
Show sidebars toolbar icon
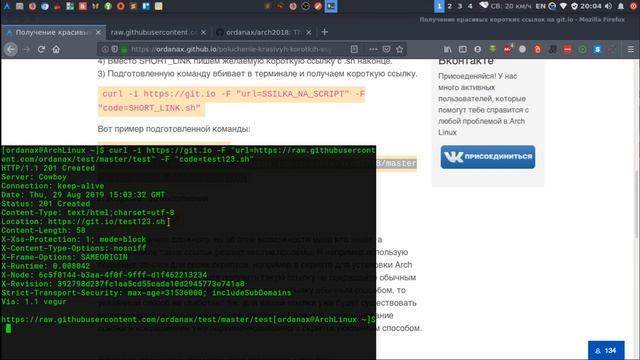click(x=462, y=49)
